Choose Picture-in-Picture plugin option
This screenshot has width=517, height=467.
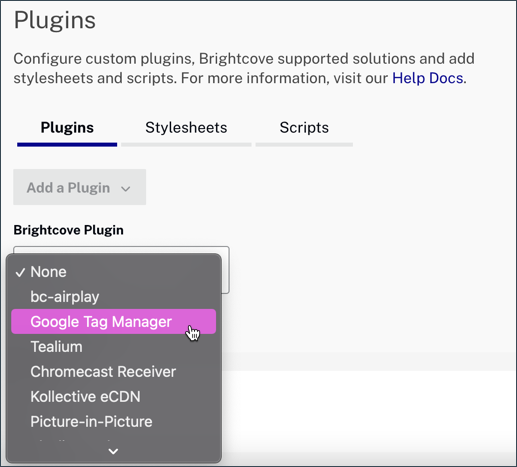114,422
